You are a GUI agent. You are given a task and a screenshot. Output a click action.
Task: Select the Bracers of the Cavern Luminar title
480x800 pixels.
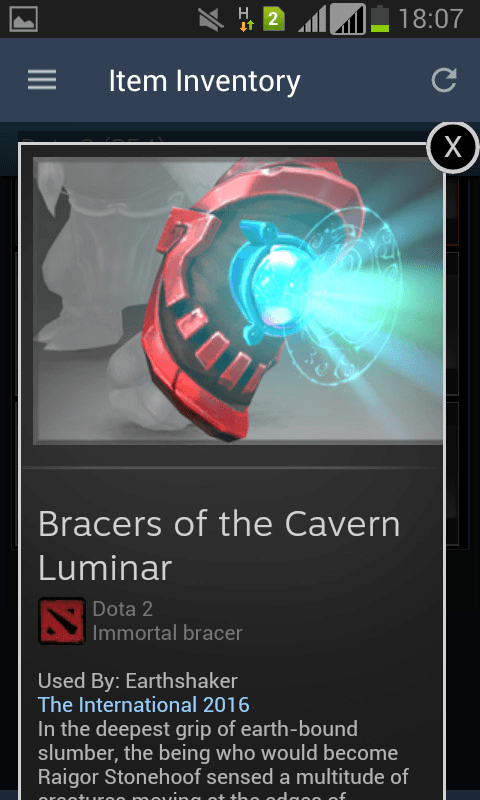pos(219,545)
